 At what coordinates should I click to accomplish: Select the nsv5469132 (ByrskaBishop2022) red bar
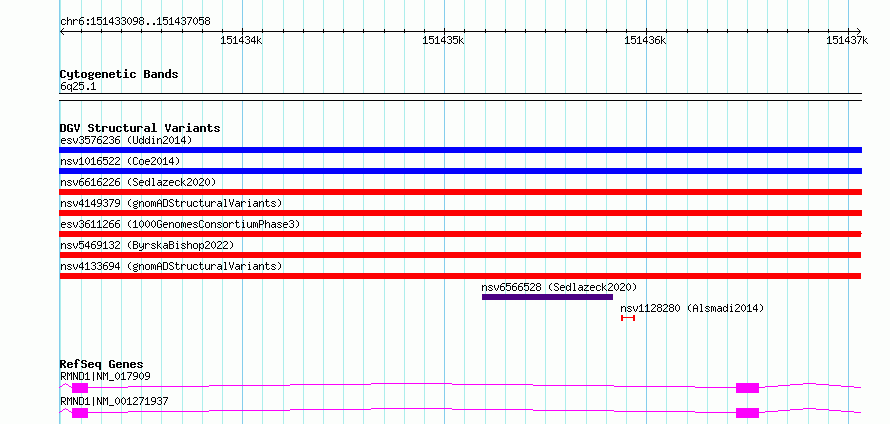(x=460, y=255)
